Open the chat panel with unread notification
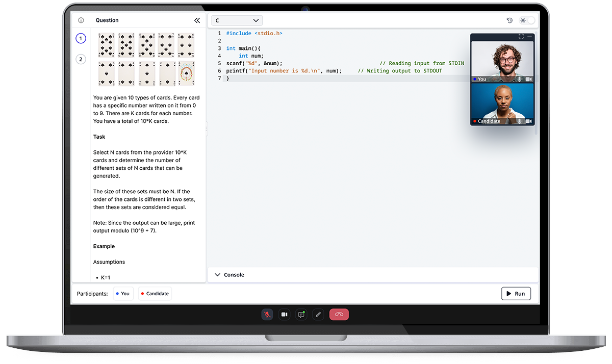The image size is (612, 364). click(301, 315)
